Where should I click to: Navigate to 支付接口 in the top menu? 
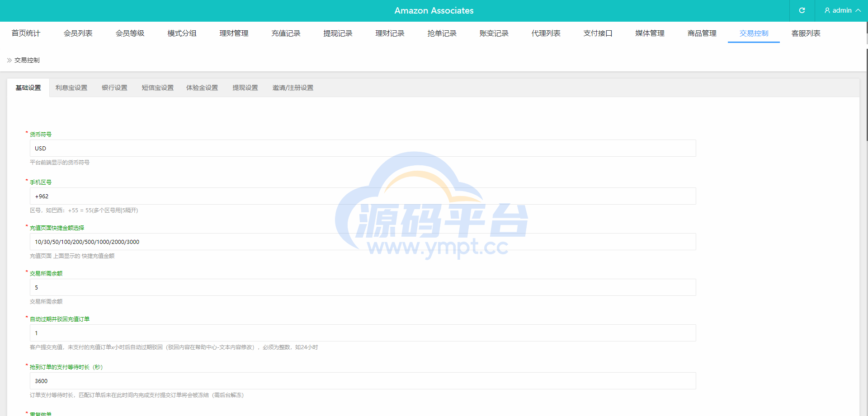click(x=598, y=33)
